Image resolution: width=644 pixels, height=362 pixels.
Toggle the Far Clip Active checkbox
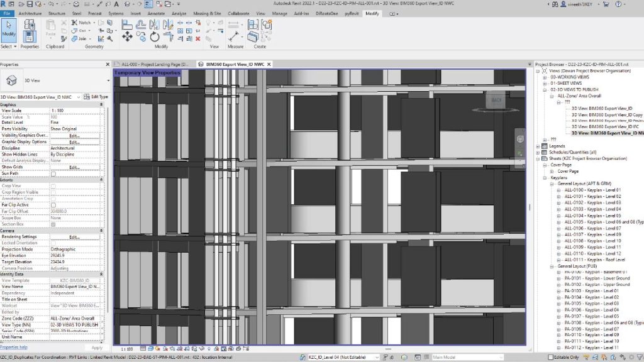pyautogui.click(x=53, y=206)
